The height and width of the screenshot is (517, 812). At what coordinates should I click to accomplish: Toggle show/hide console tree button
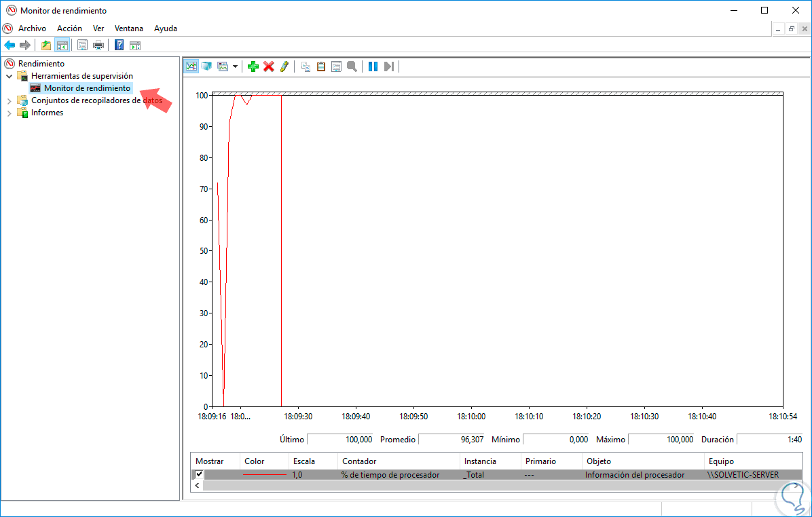pyautogui.click(x=62, y=45)
